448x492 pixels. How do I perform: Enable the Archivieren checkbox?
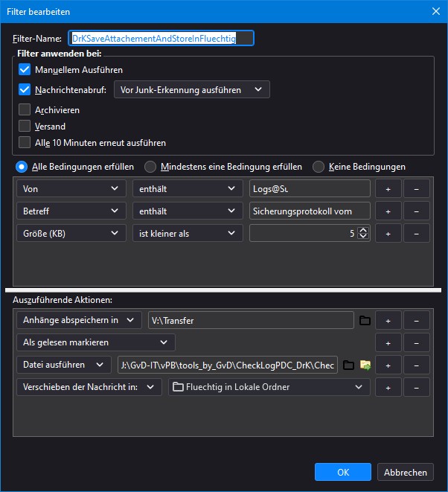point(25,110)
